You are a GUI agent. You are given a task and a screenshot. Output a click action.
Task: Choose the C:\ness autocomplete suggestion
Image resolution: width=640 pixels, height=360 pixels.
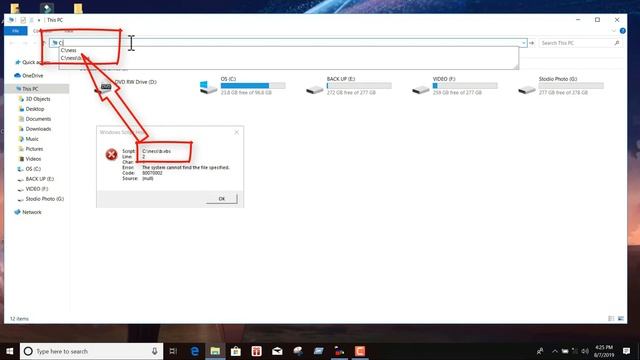[69, 50]
